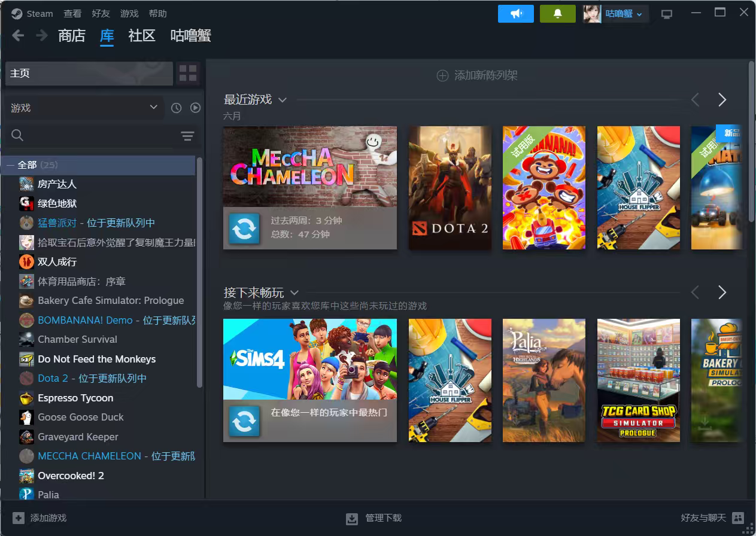756x536 pixels.
Task: Click plus icon beside 添加游戏
Action: coord(19,518)
